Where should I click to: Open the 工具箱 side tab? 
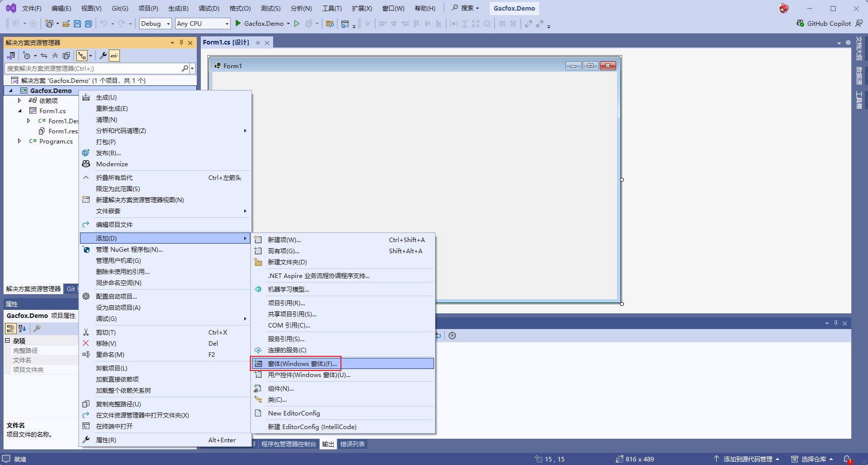[859, 100]
